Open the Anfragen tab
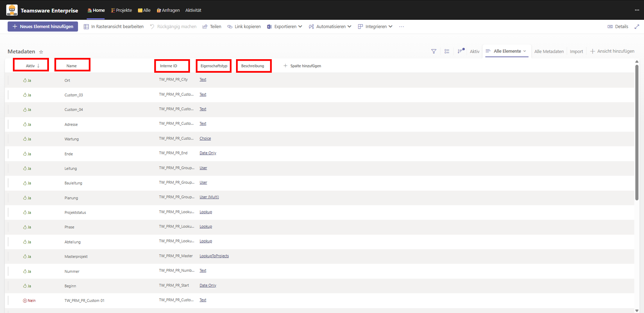Image resolution: width=644 pixels, height=313 pixels. point(168,10)
